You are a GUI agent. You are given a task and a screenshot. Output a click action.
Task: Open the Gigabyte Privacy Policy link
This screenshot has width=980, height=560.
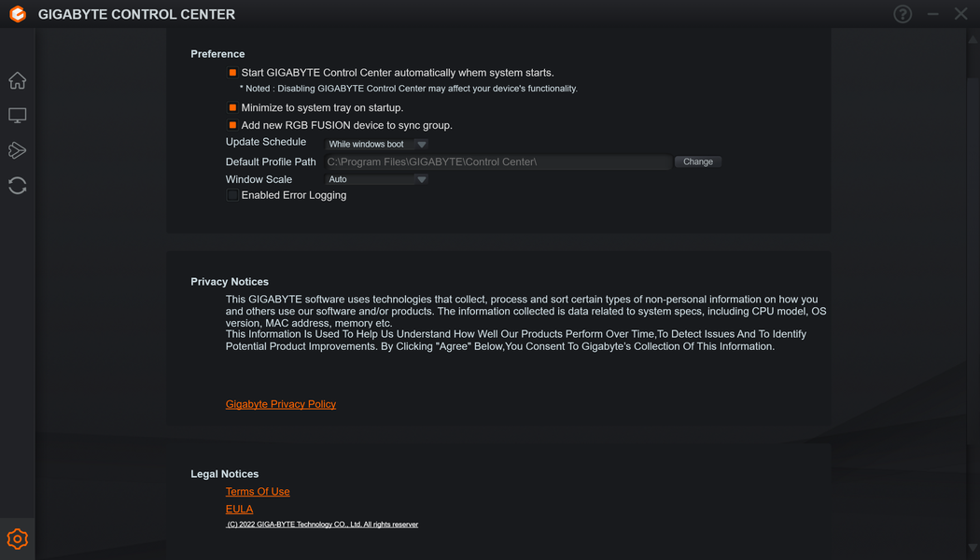pos(280,404)
